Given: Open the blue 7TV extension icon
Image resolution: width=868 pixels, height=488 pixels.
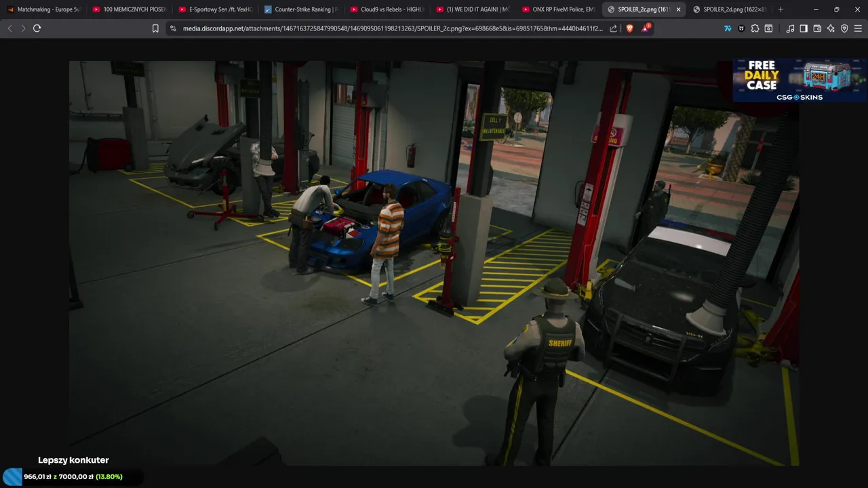Looking at the screenshot, I should 728,28.
